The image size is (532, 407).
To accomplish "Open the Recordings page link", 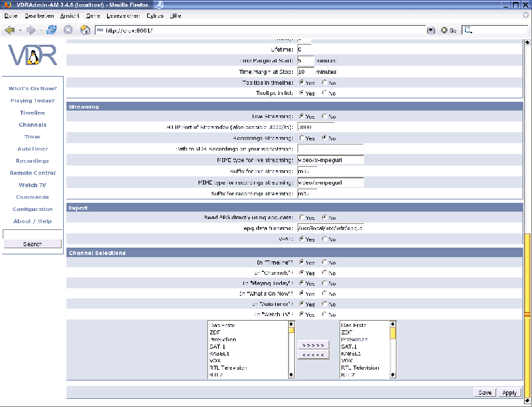I will pos(33,161).
